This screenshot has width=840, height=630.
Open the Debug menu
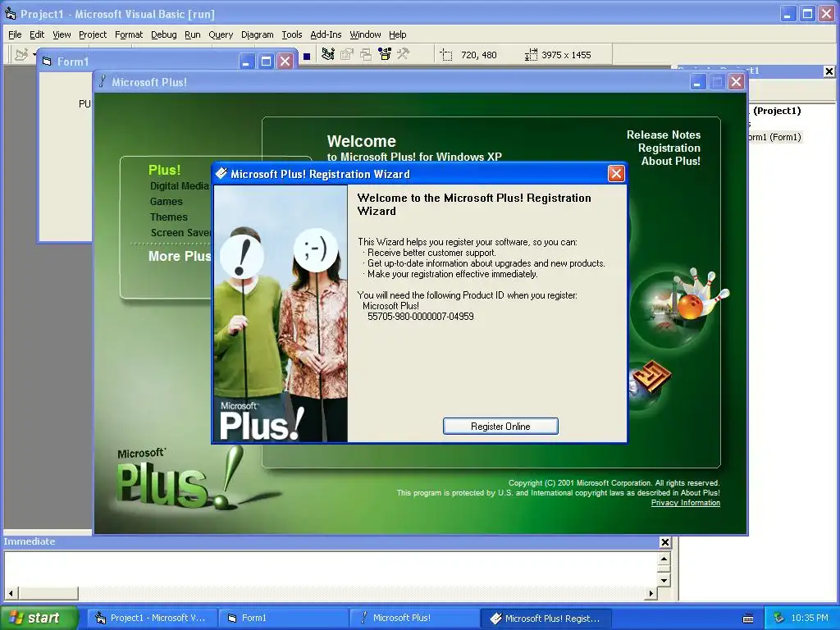(163, 34)
